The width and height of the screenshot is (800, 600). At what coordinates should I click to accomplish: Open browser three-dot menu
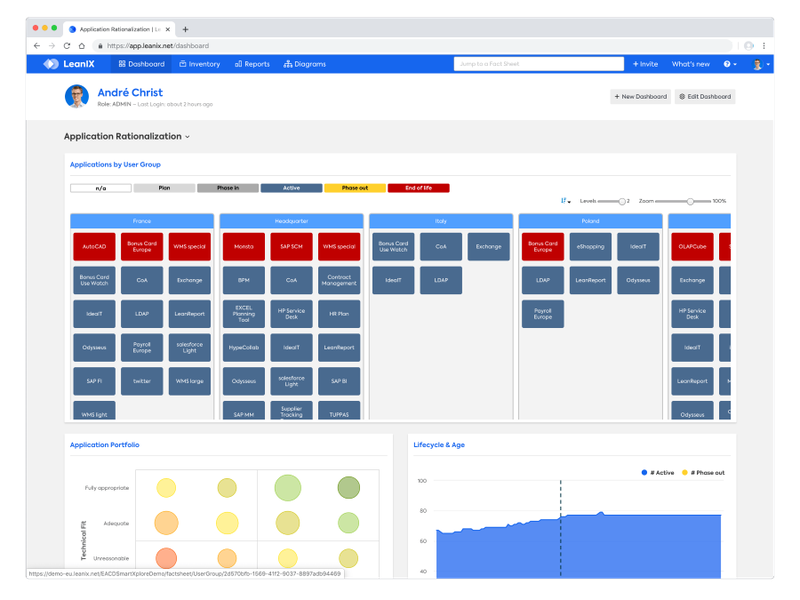764,45
